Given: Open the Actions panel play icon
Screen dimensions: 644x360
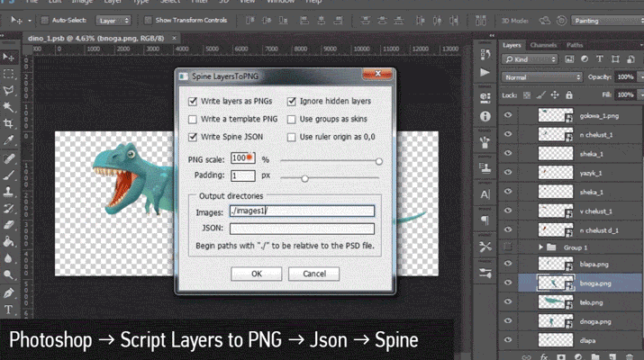Looking at the screenshot, I should pyautogui.click(x=485, y=72).
